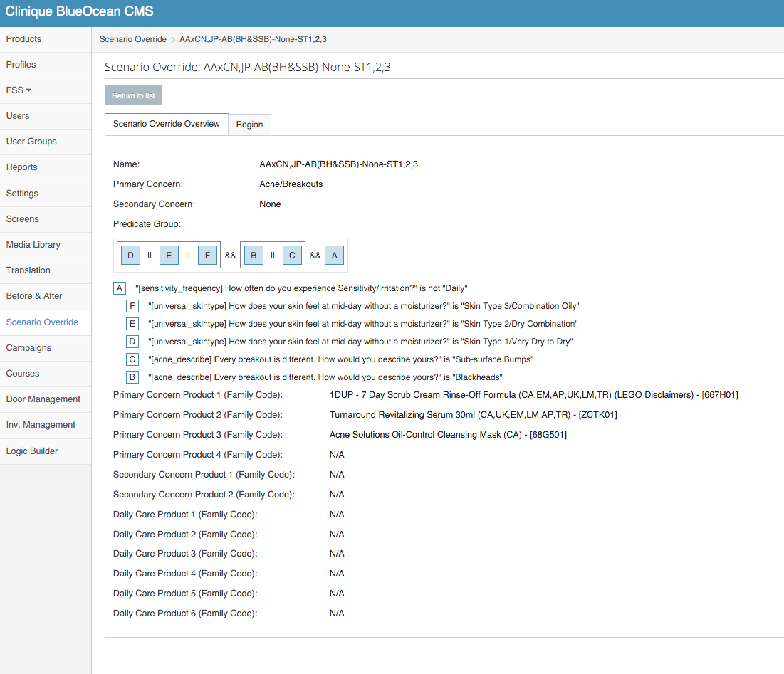Click legend box E beside Dry Combination
Screen dimensions: 784x674
click(132, 324)
